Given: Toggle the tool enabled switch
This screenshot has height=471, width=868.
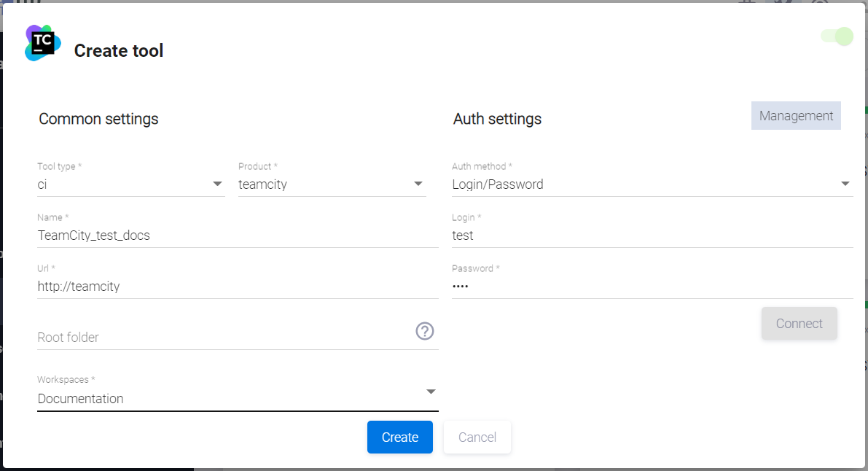Looking at the screenshot, I should click(837, 36).
